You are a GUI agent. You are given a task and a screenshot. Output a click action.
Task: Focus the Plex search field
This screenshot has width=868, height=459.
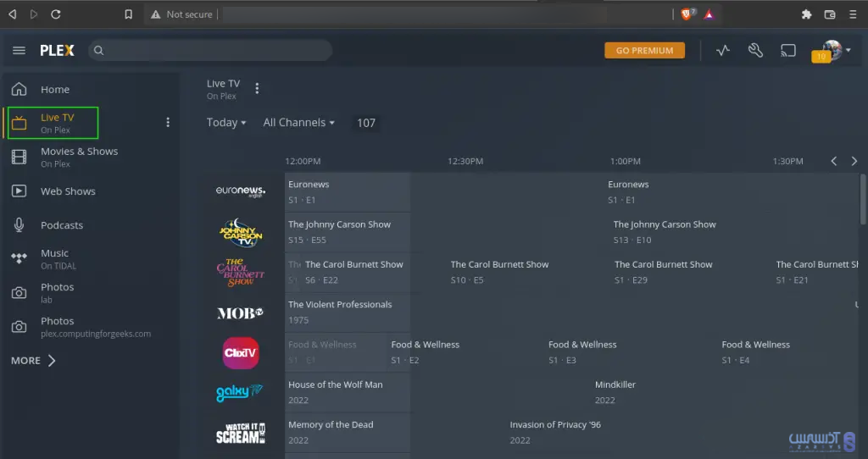[210, 50]
